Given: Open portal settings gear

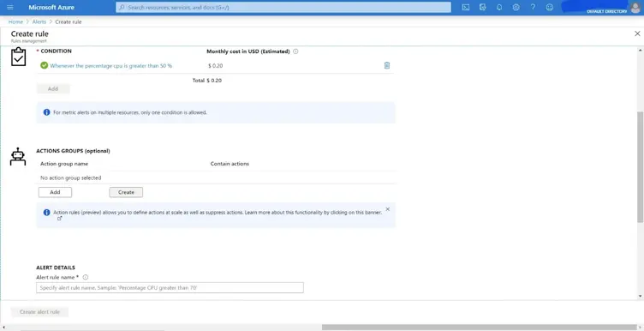Looking at the screenshot, I should tap(516, 8).
